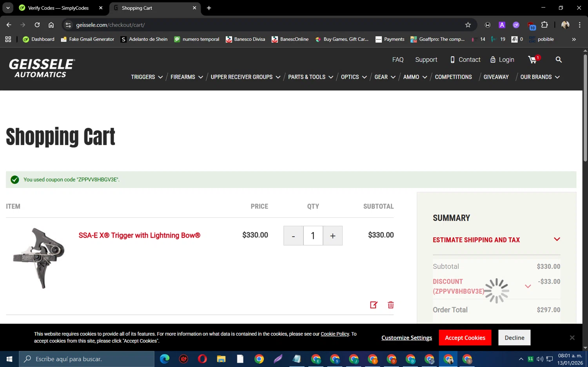
Task: Launch Microsoft Edge from the taskbar
Action: point(165,359)
